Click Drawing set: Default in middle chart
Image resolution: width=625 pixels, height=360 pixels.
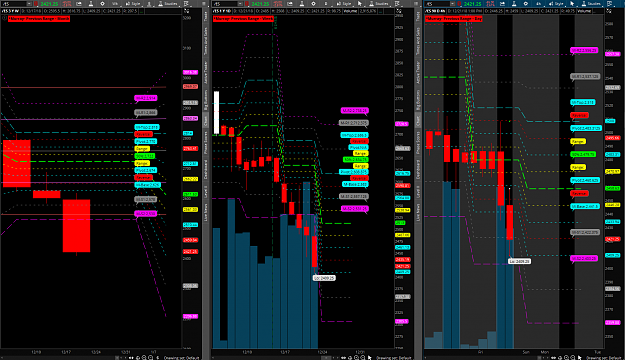pos(393,358)
